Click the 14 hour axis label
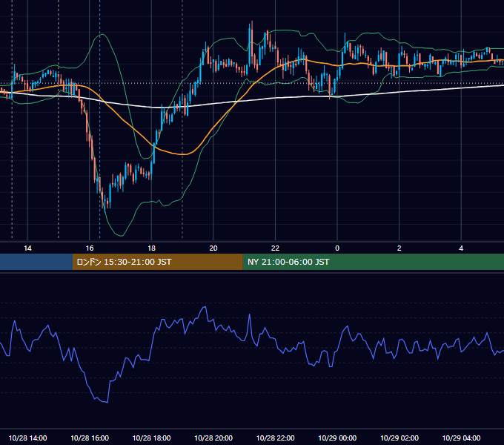This screenshot has height=445, width=504. coord(27,248)
